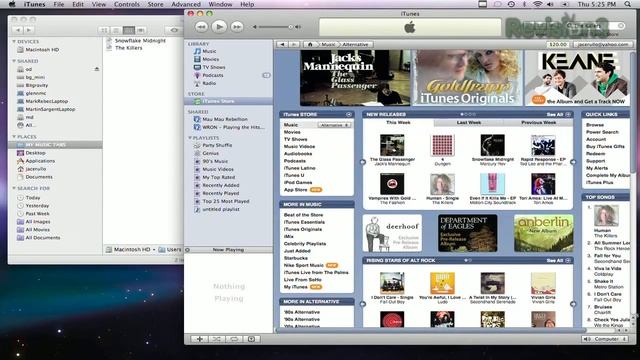The height and width of the screenshot is (360, 640).
Task: Select TV Shows in the iTunes Library sidebar
Action: click(214, 67)
